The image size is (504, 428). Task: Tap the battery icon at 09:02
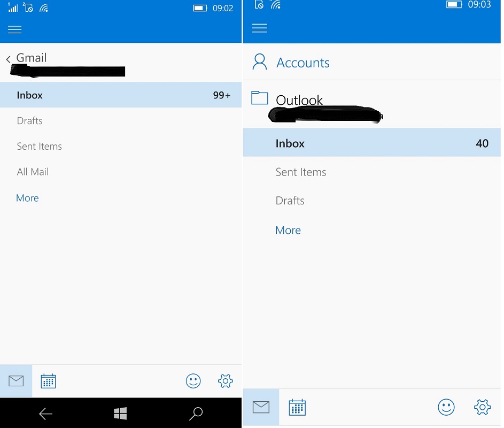[x=200, y=8]
